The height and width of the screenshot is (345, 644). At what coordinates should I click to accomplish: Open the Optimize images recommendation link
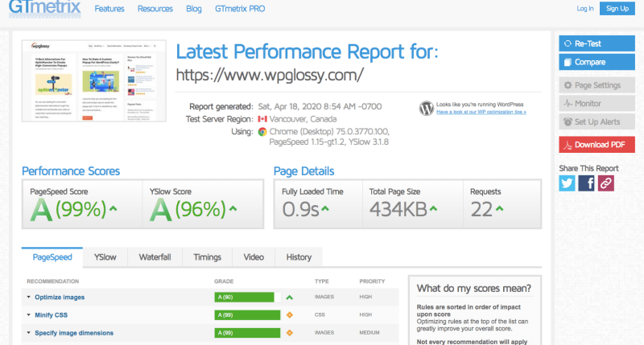pos(60,297)
